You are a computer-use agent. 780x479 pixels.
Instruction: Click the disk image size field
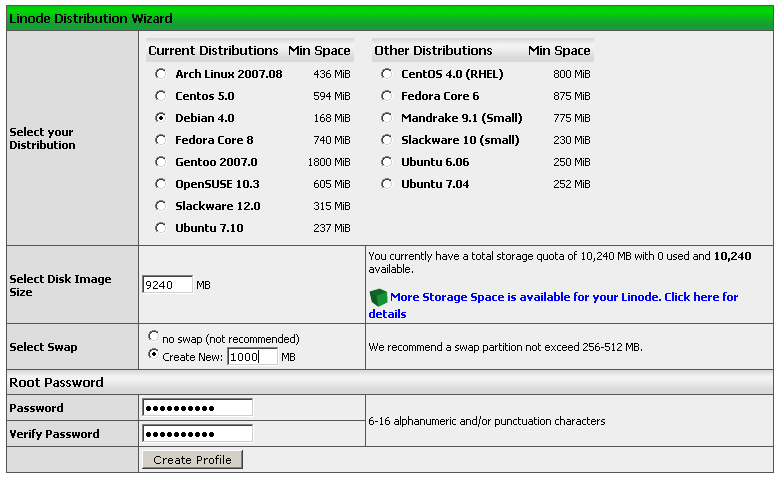167,285
